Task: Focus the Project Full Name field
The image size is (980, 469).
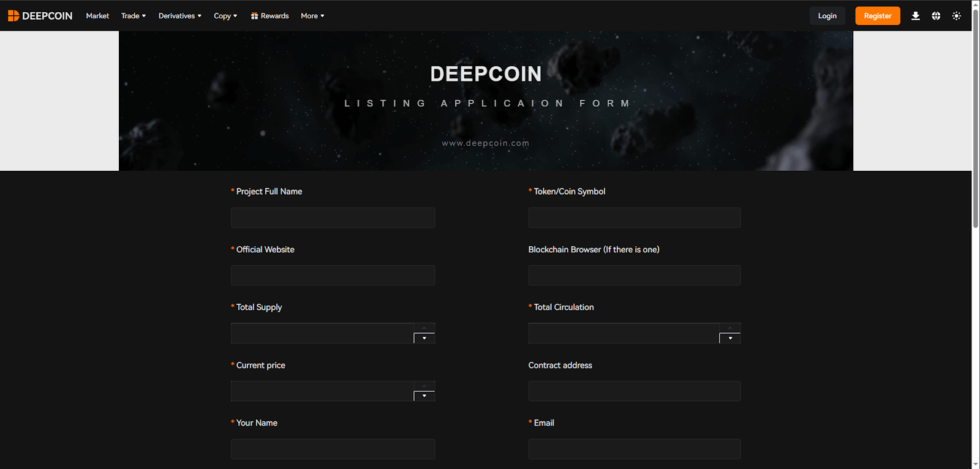Action: [333, 218]
